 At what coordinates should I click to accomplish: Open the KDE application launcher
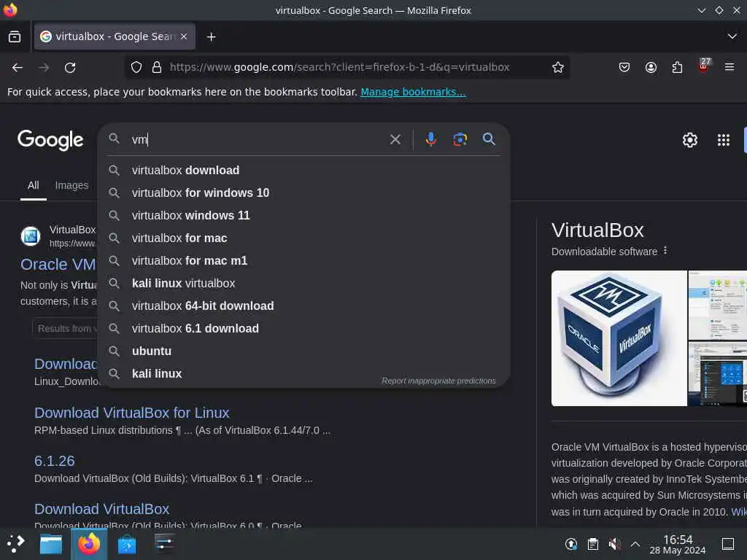(16, 543)
